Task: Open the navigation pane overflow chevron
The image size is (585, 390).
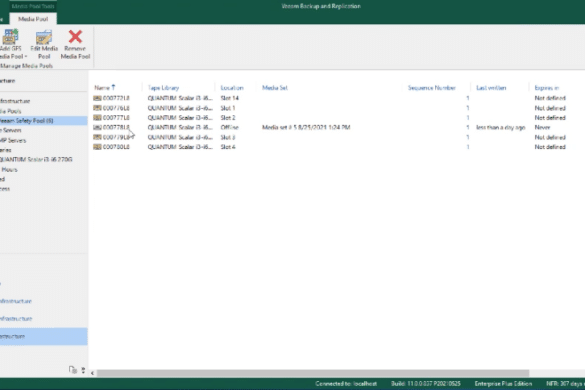Action: [x=83, y=370]
